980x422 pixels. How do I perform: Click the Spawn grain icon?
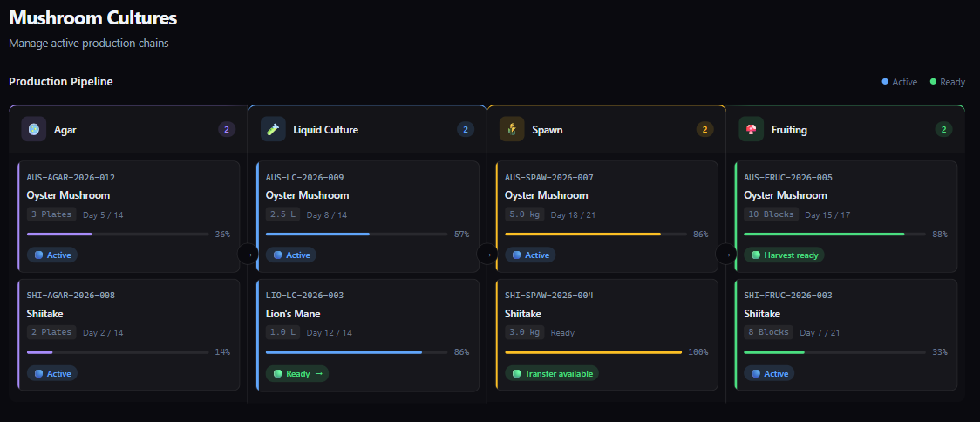tap(512, 129)
